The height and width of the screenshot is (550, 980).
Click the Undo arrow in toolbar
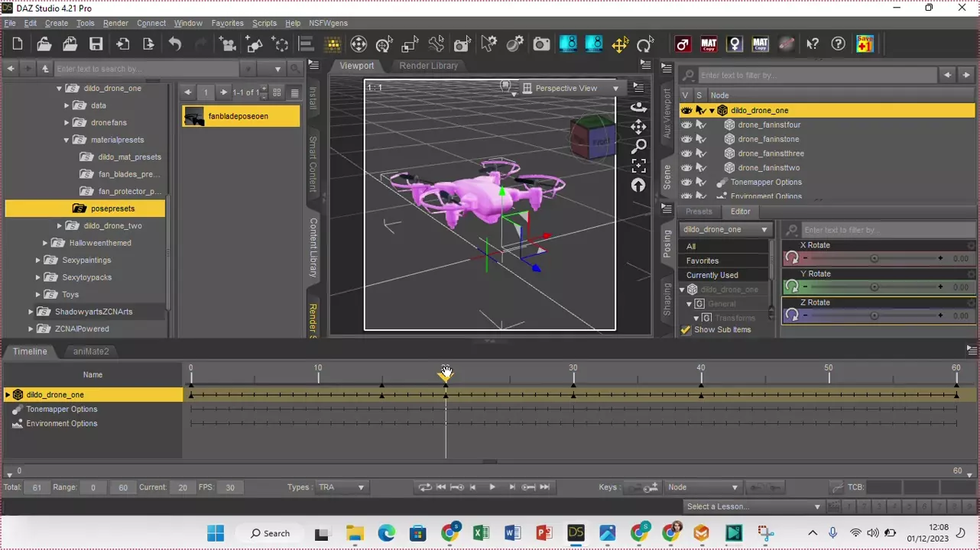pos(175,44)
